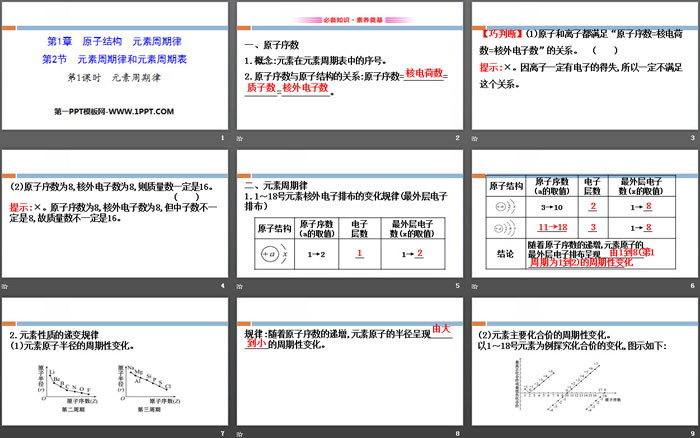This screenshot has height=438, width=700.
Task: Click animation star icon under slide 3
Action: tap(475, 138)
